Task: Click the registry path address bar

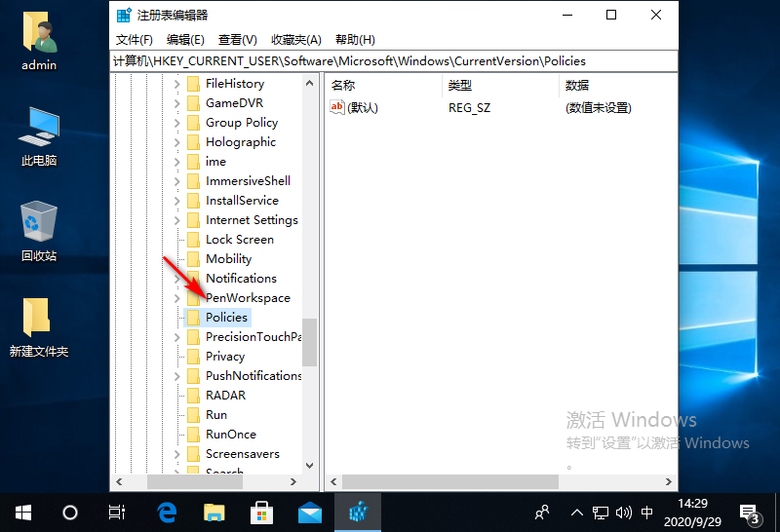Action: [x=394, y=61]
